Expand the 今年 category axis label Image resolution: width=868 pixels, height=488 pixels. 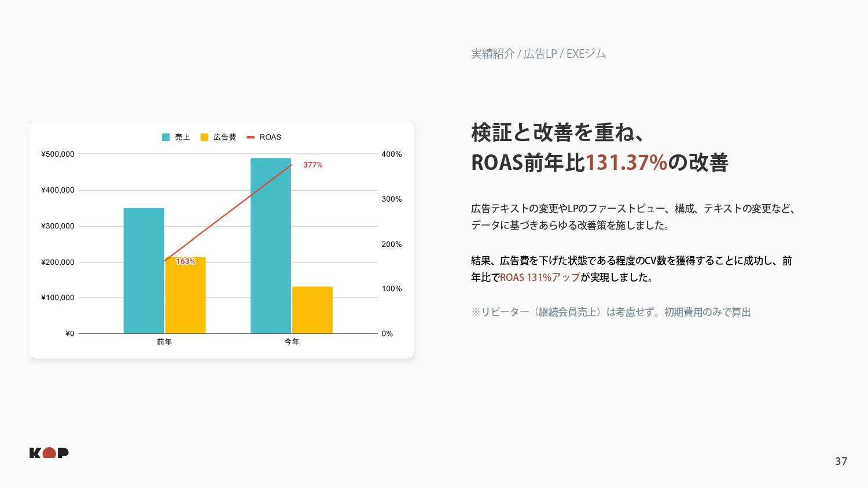point(292,342)
